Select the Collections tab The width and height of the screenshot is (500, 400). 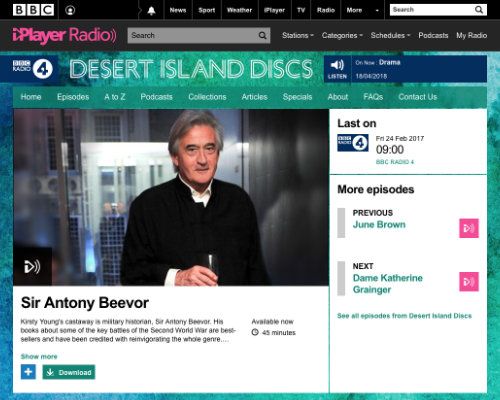(x=207, y=97)
